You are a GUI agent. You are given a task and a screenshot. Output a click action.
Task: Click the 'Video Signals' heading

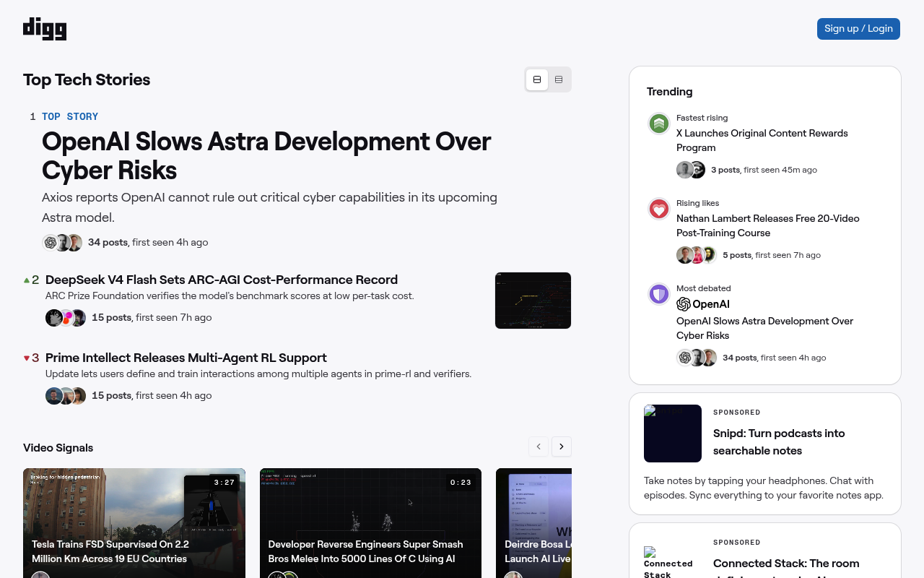(58, 447)
